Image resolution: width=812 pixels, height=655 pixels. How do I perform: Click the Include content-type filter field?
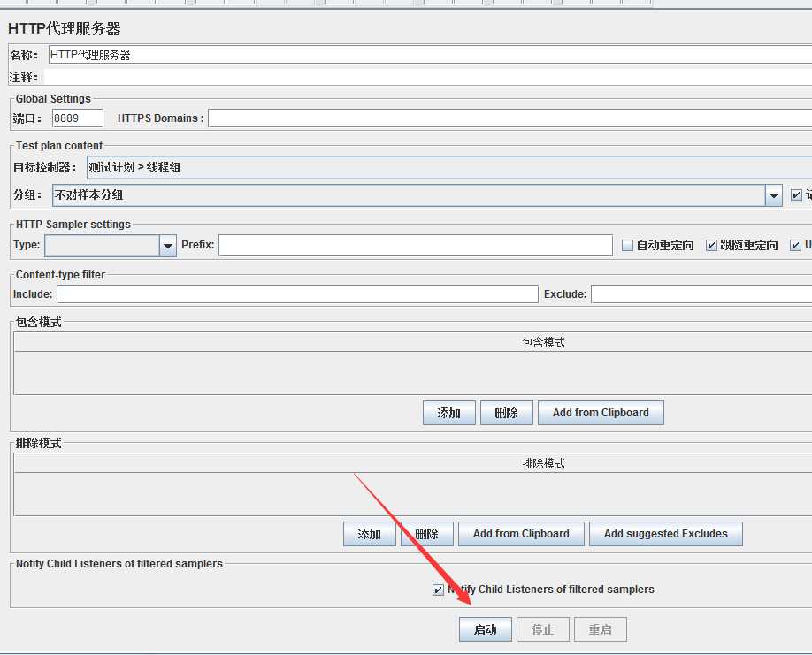click(297, 293)
